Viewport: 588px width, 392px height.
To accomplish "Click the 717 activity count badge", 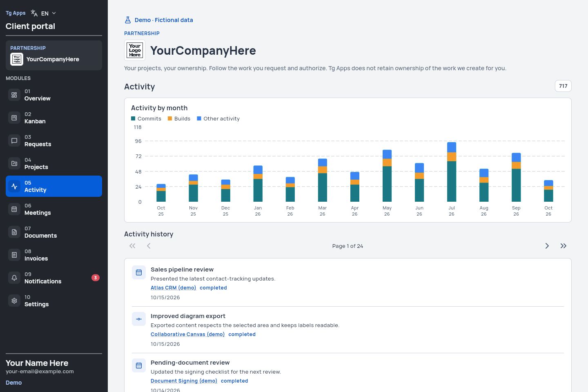I will pos(563,86).
